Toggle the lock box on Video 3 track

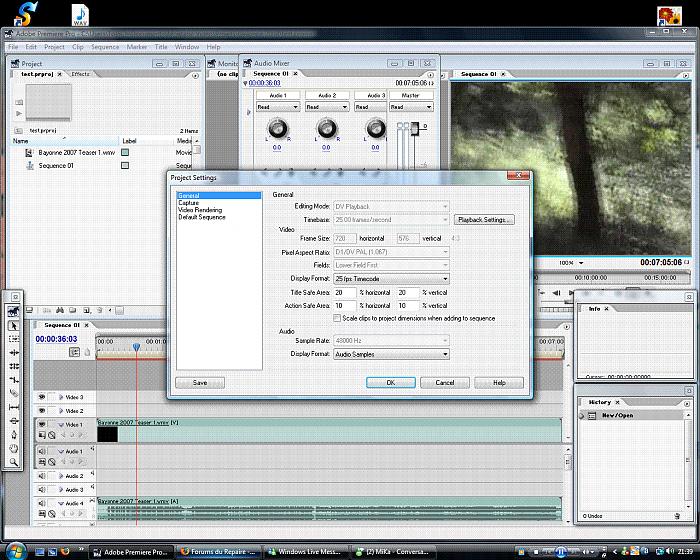coord(52,397)
